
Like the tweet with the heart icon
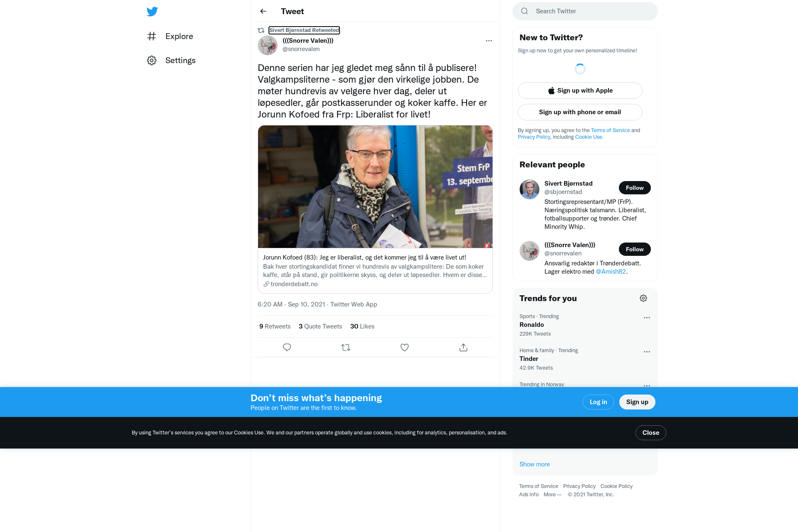[x=404, y=347]
